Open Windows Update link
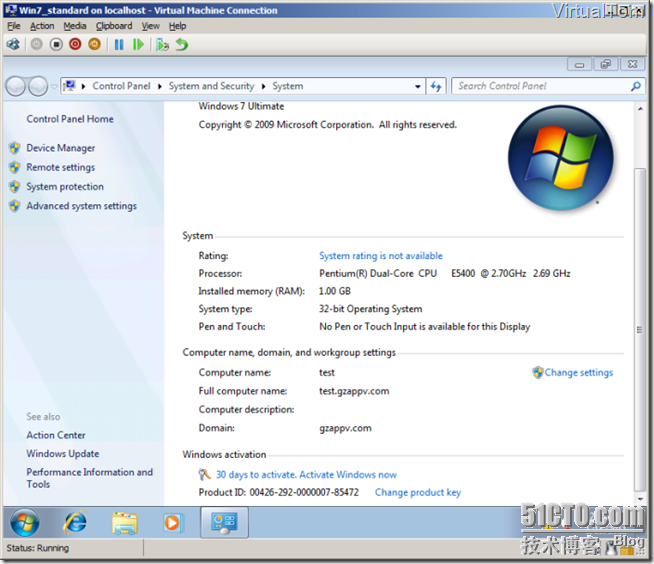Viewport: 654px width, 564px height. (63, 453)
